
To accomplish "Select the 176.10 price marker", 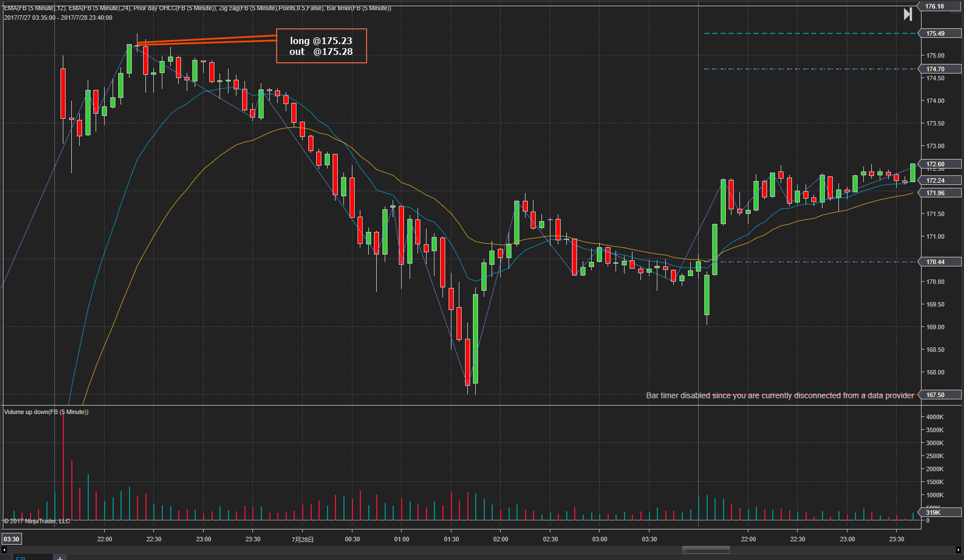I will tap(940, 7).
